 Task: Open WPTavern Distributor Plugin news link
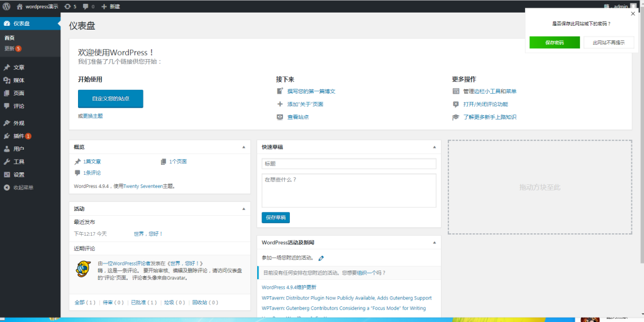347,297
